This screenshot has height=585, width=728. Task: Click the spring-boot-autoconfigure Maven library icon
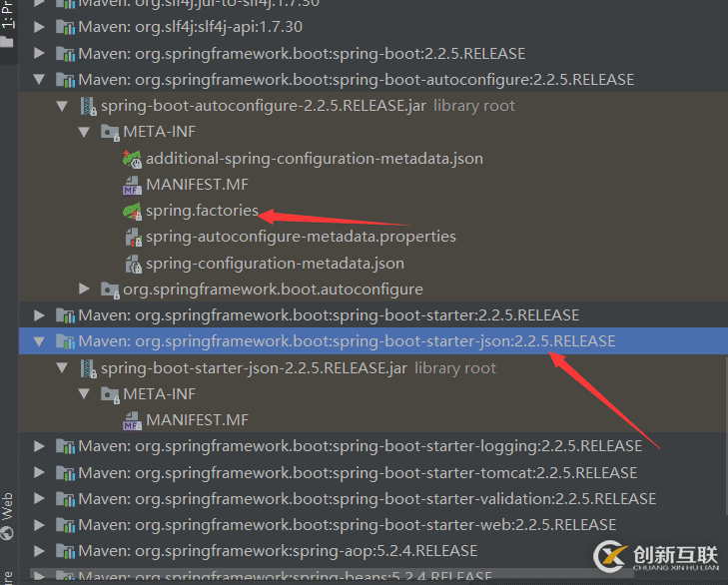[x=66, y=80]
